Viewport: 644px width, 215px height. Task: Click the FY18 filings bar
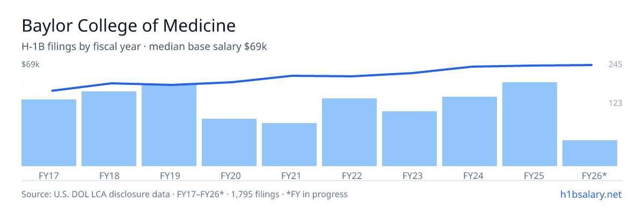[x=109, y=129]
